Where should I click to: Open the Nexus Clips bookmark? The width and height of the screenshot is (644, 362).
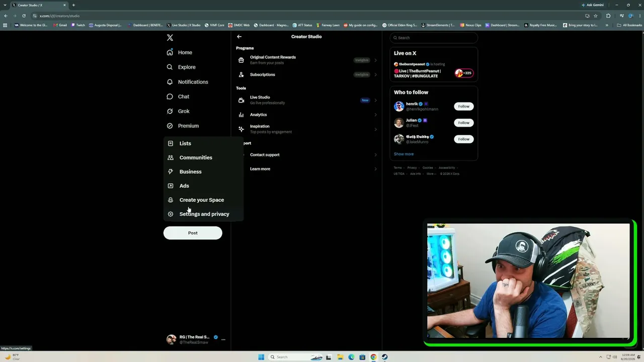470,25
